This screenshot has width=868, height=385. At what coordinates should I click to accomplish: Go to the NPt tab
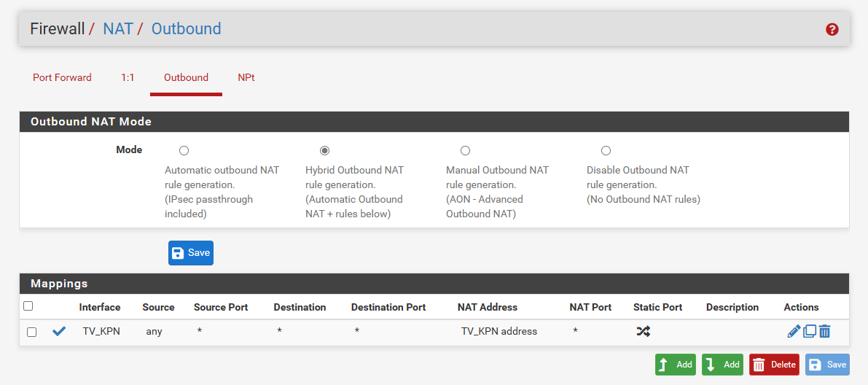(246, 77)
